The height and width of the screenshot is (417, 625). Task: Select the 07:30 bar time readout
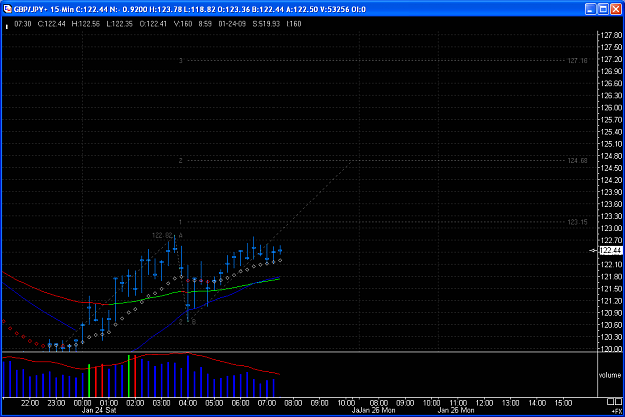click(23, 24)
